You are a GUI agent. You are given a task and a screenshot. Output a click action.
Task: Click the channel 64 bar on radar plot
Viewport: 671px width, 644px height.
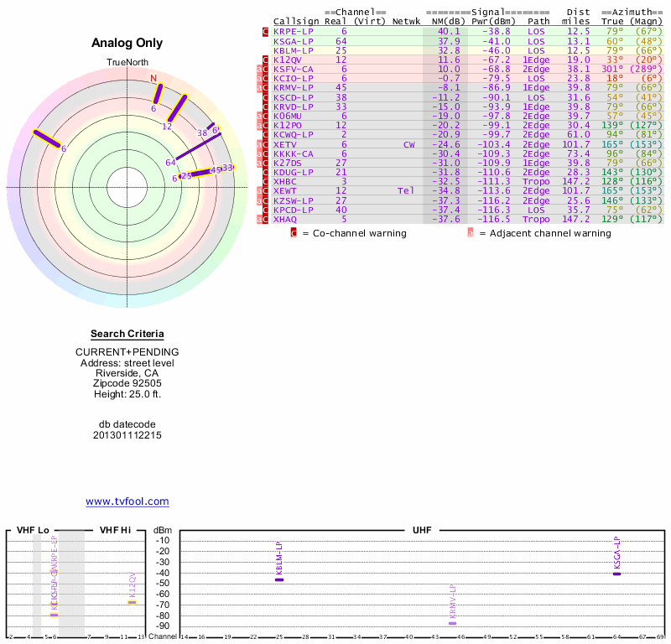point(199,146)
